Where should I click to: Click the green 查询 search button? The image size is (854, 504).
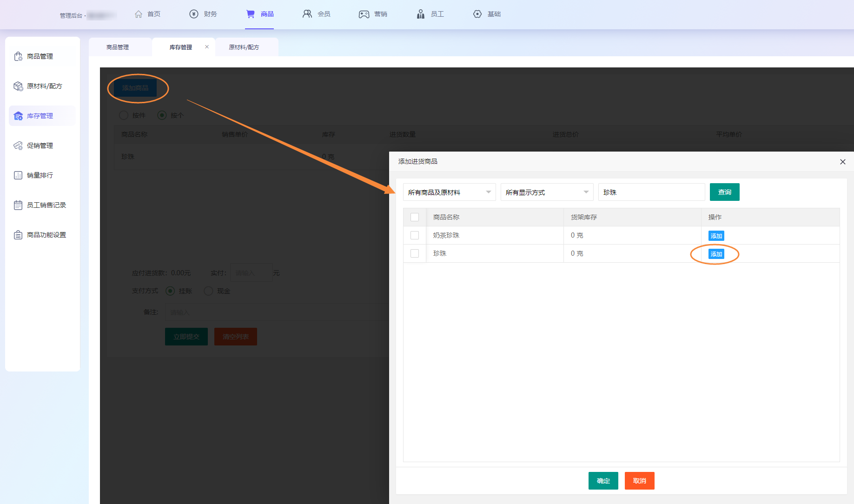click(724, 192)
